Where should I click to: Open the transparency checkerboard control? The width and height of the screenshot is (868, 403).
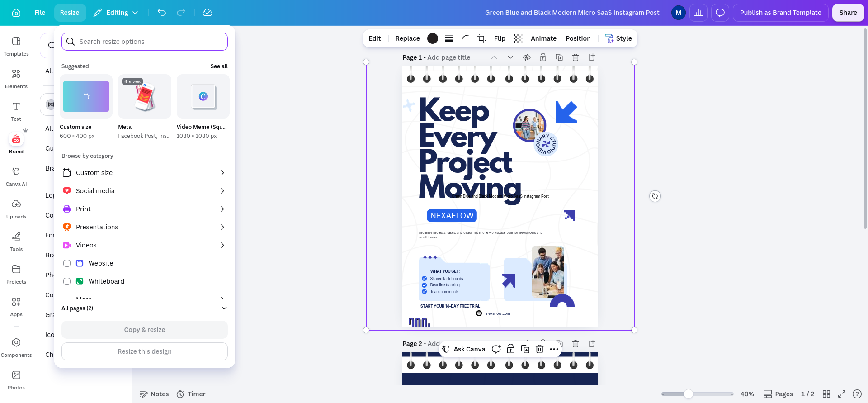[x=518, y=38]
